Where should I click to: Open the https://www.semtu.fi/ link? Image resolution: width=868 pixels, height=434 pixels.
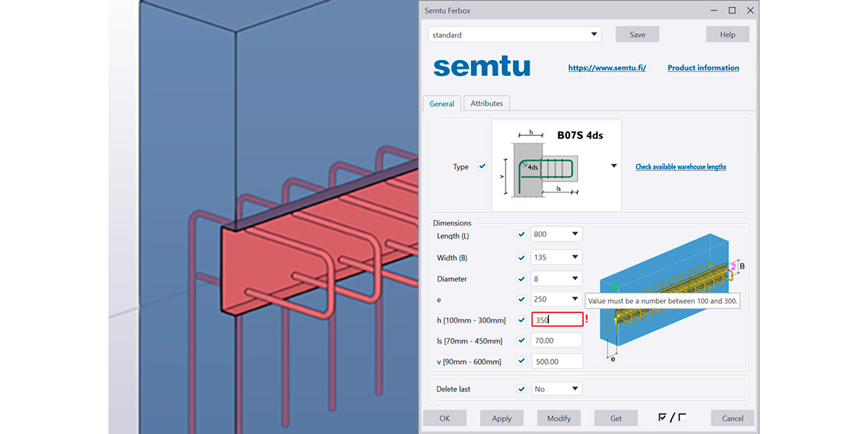(607, 68)
